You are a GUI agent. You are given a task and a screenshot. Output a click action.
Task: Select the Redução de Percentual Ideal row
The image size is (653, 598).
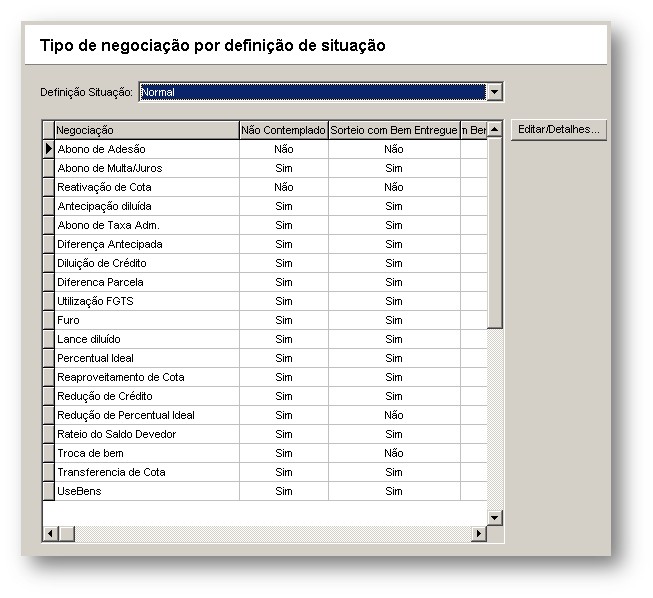coord(265,415)
